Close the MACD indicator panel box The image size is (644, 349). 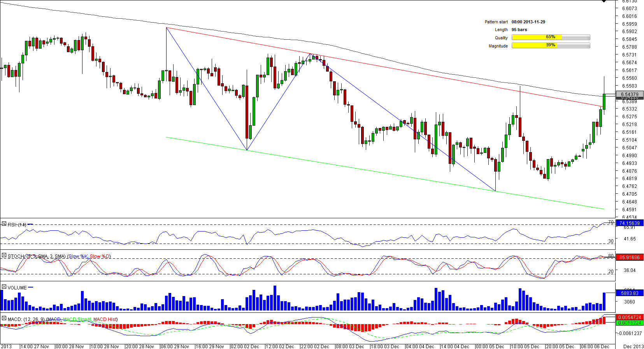tap(4, 319)
